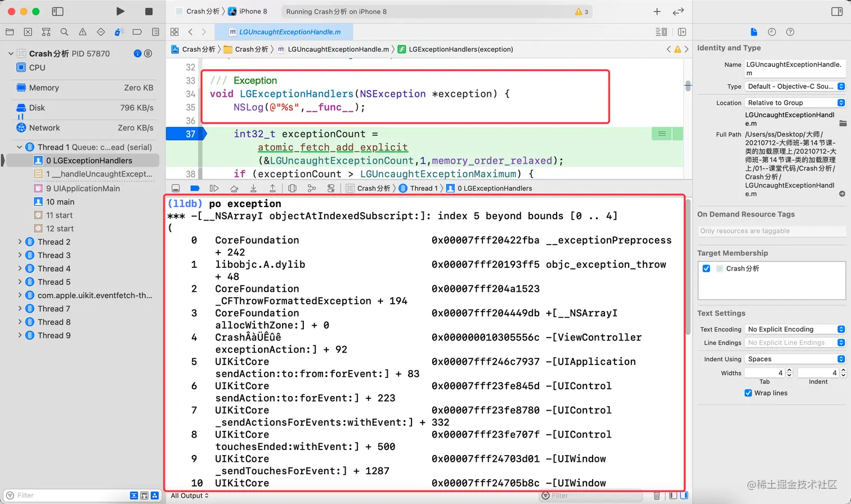Go forward in editor history

click(204, 32)
